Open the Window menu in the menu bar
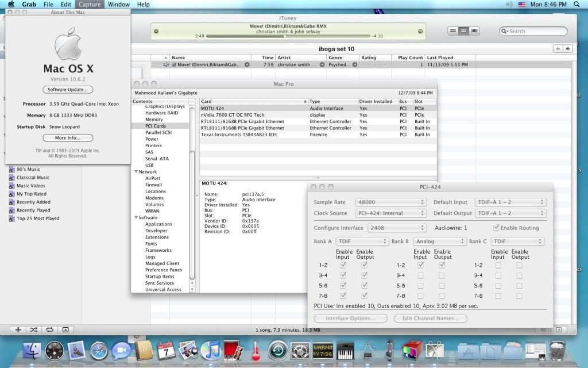The height and width of the screenshot is (368, 588). click(x=119, y=5)
